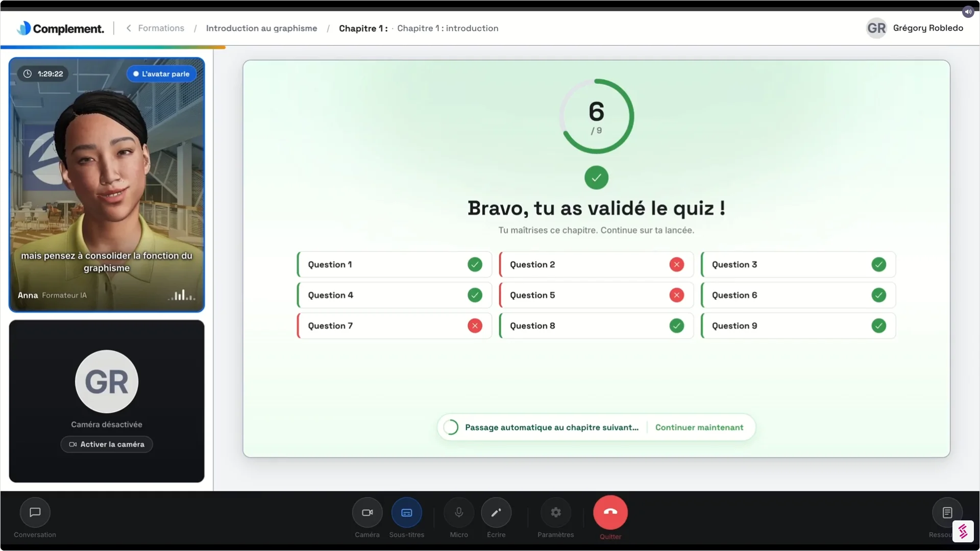Click the Complement logo
Screen dimensions: 980x551
pos(60,29)
